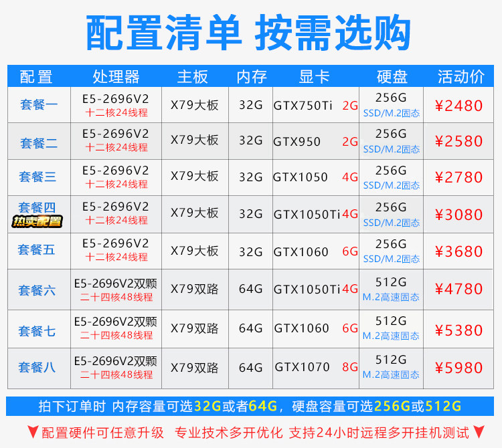The image size is (502, 448).
Task: Click 64G memory in 套餐七 row
Action: 251,328
